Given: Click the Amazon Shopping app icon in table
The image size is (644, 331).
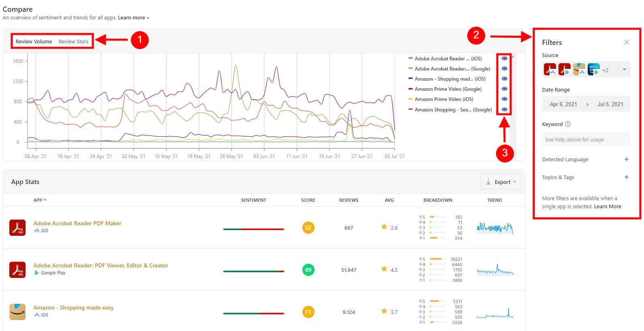Looking at the screenshot, I should point(17,312).
